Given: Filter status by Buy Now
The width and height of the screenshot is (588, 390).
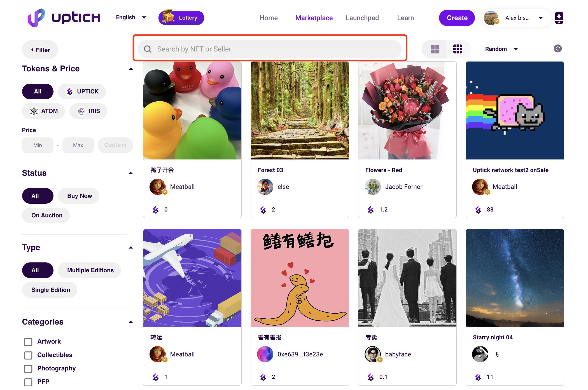Looking at the screenshot, I should tap(79, 196).
